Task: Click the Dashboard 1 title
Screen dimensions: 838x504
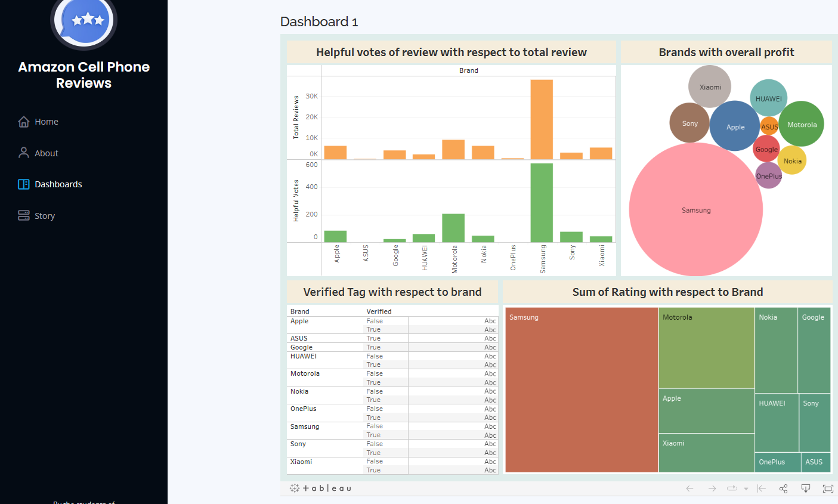Action: click(318, 21)
